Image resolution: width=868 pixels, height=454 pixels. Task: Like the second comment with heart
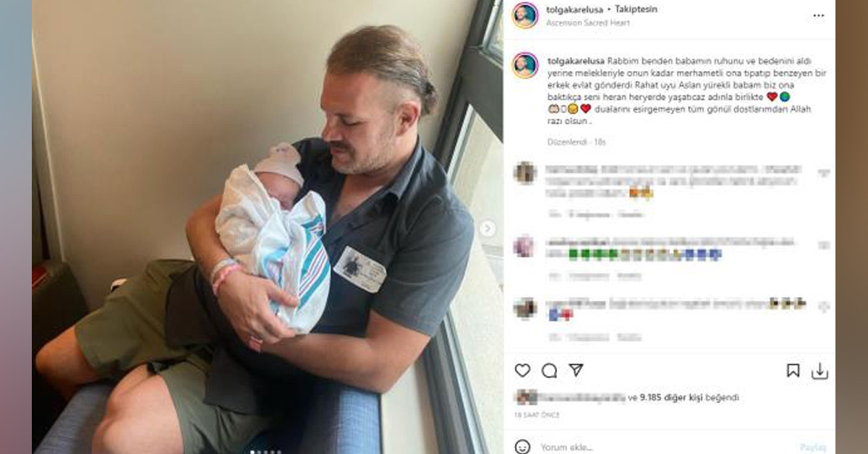[x=824, y=245]
